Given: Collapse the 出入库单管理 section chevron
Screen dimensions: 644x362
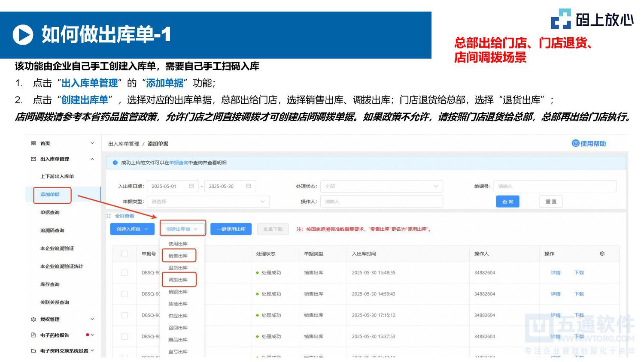Looking at the screenshot, I should [x=92, y=159].
